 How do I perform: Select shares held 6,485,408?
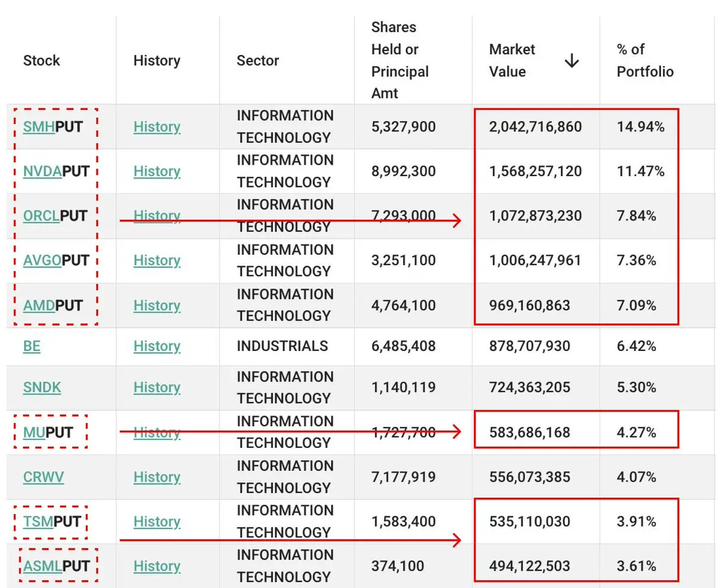point(403,346)
